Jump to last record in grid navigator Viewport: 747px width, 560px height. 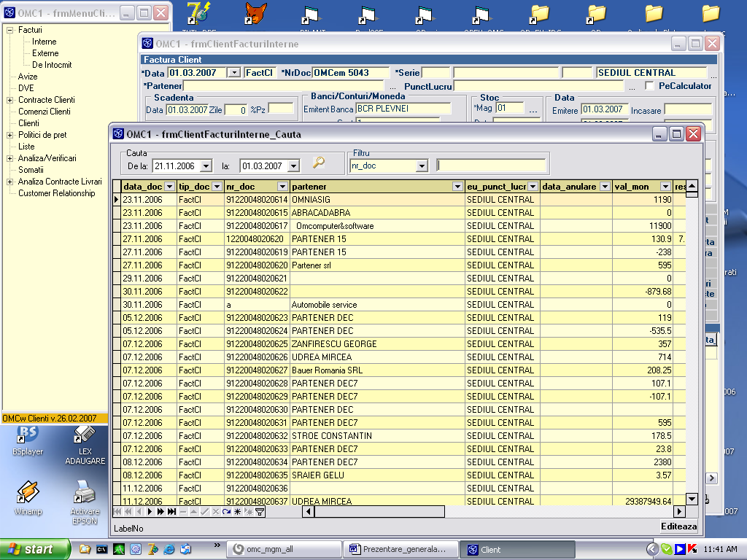coord(171,512)
